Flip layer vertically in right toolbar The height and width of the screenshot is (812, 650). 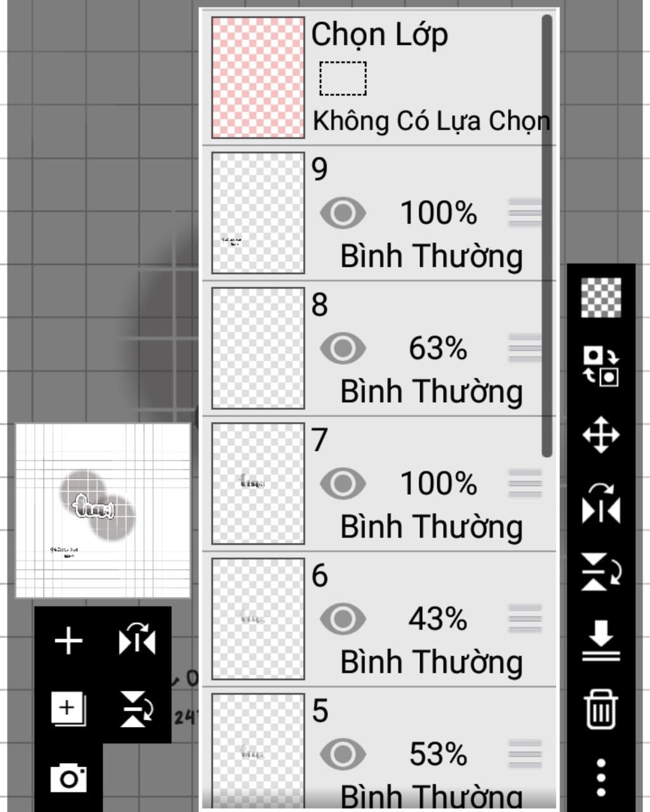pyautogui.click(x=600, y=572)
